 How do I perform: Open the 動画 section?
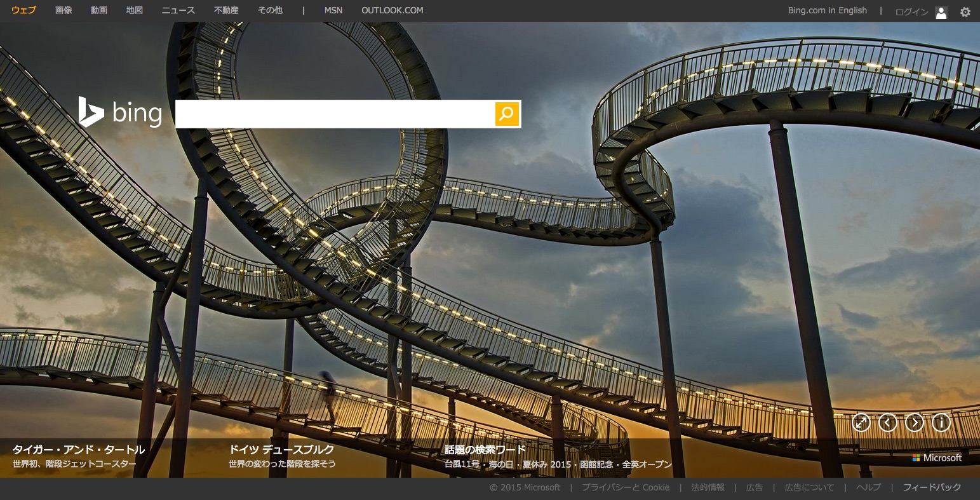point(99,10)
